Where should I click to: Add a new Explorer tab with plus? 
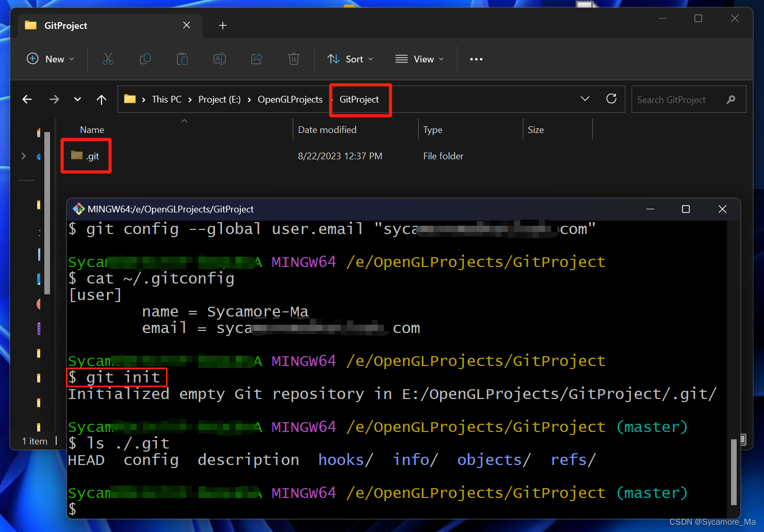point(223,25)
